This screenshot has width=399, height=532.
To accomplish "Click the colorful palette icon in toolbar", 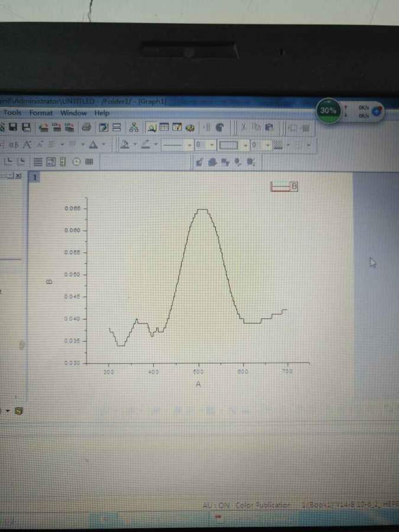I will click(x=190, y=128).
